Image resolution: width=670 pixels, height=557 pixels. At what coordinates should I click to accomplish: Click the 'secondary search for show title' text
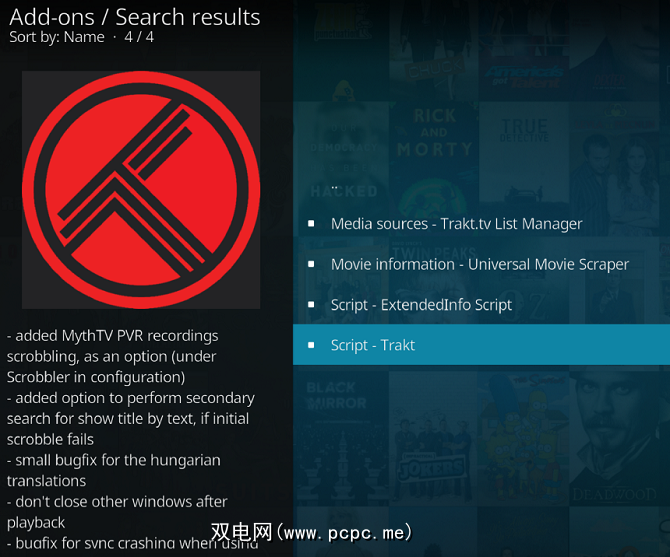[x=131, y=419]
